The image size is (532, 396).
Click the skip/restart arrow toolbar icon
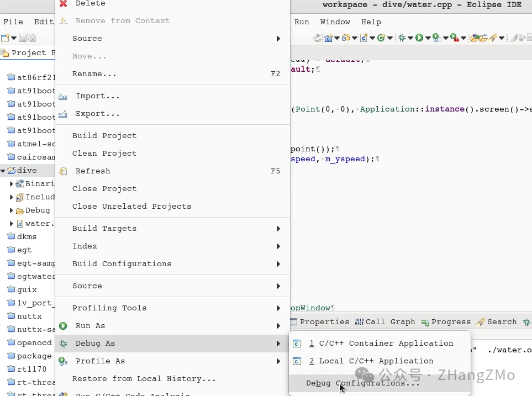click(x=317, y=38)
